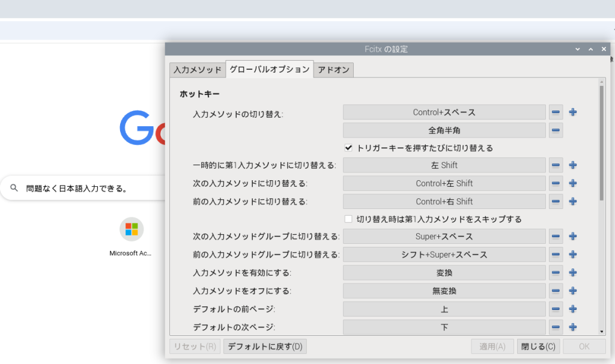Click the minus icon next to Control+左 Shift

(556, 183)
